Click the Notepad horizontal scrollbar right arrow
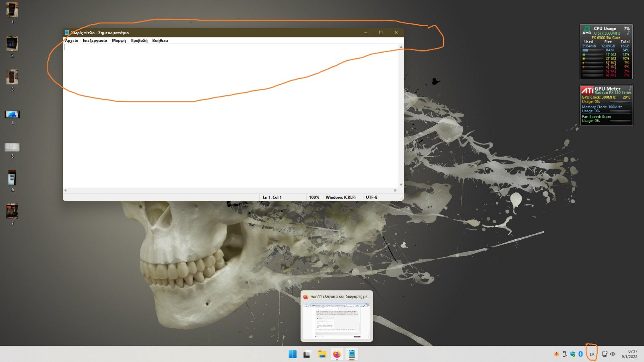The width and height of the screenshot is (644, 362). point(395,190)
